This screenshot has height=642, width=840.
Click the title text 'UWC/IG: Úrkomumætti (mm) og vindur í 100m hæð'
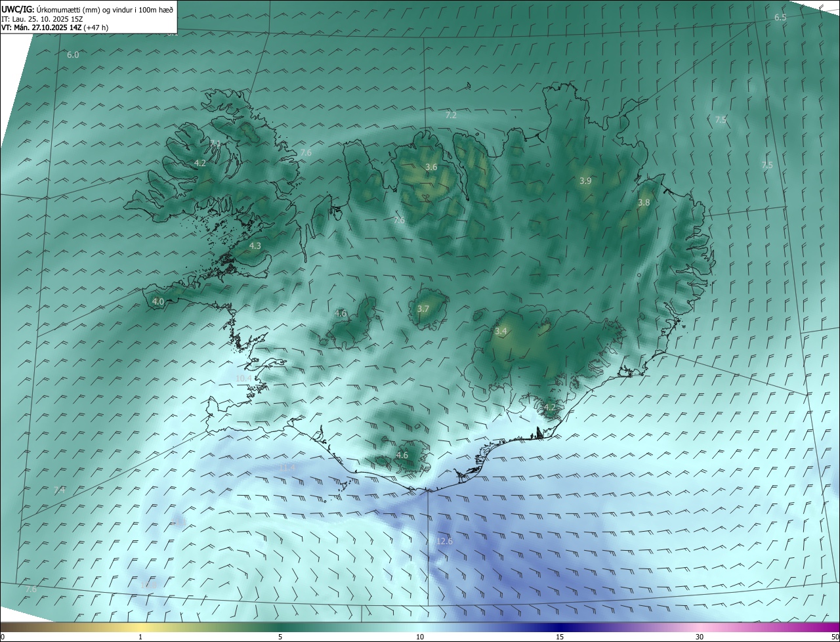87,9
